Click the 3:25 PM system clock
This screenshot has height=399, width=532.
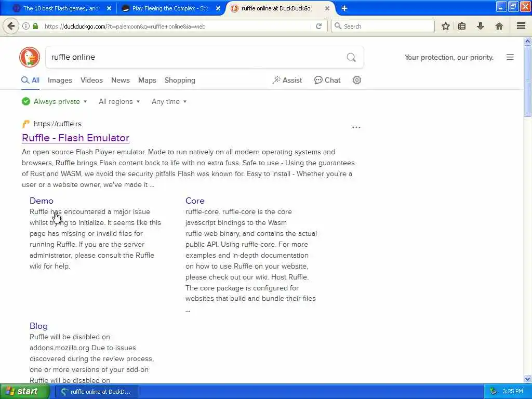pos(513,392)
